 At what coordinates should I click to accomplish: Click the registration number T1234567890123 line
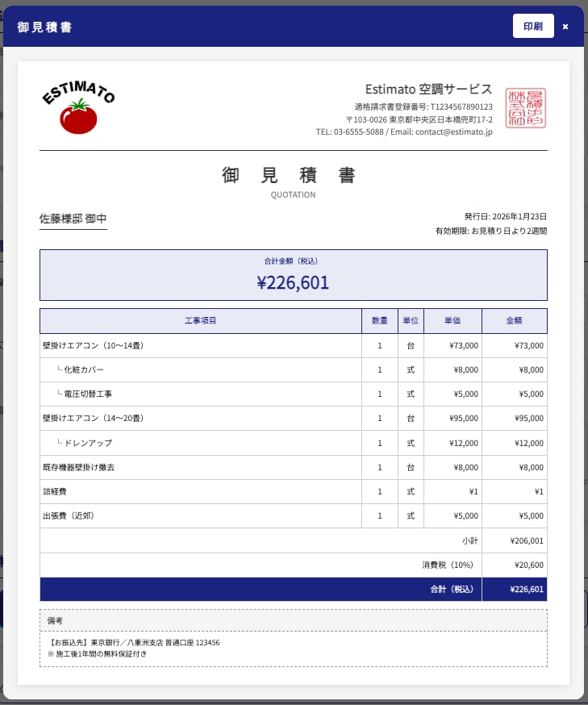point(423,106)
